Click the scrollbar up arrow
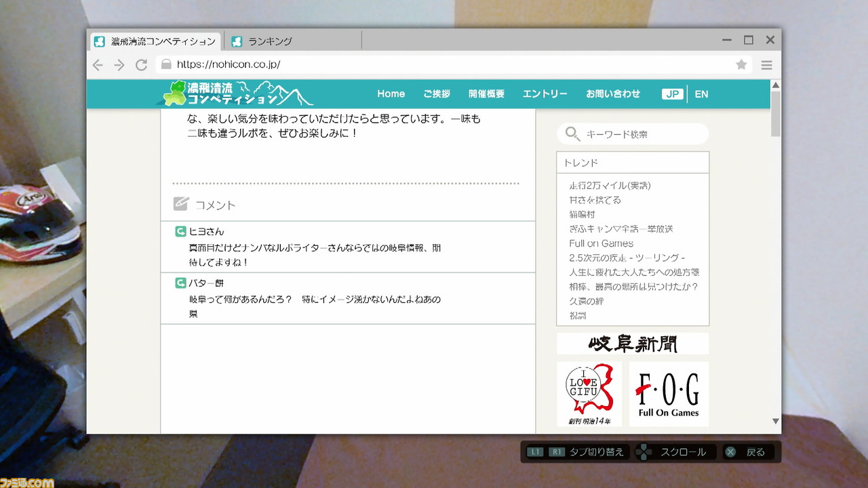Screen dimensions: 868x488 tap(776, 85)
